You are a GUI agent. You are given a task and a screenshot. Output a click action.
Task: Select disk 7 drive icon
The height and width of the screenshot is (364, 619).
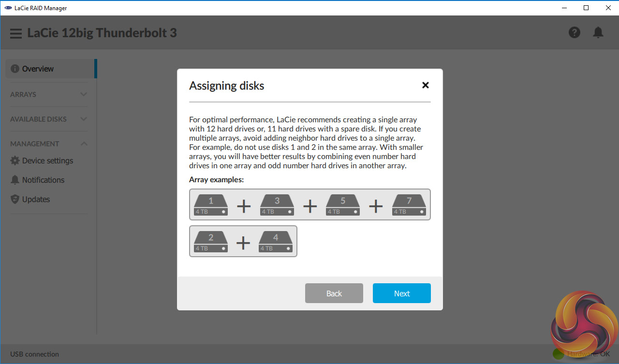(x=409, y=204)
